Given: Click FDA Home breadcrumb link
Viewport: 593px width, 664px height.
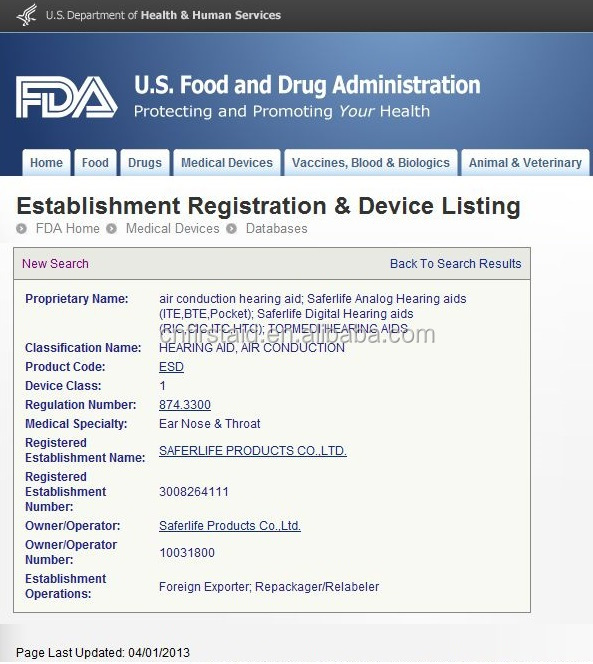Looking at the screenshot, I should [67, 229].
